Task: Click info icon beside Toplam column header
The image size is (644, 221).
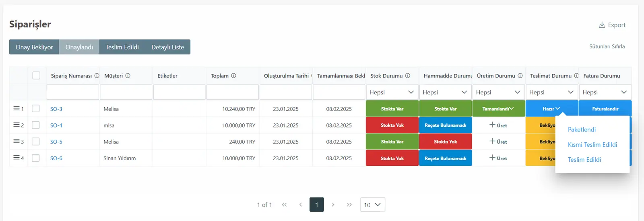Action: click(x=233, y=76)
